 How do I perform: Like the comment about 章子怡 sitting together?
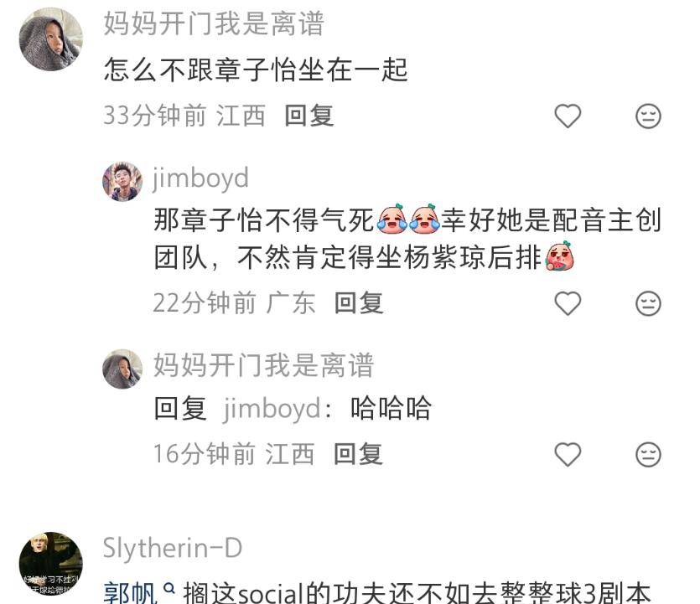(x=568, y=116)
